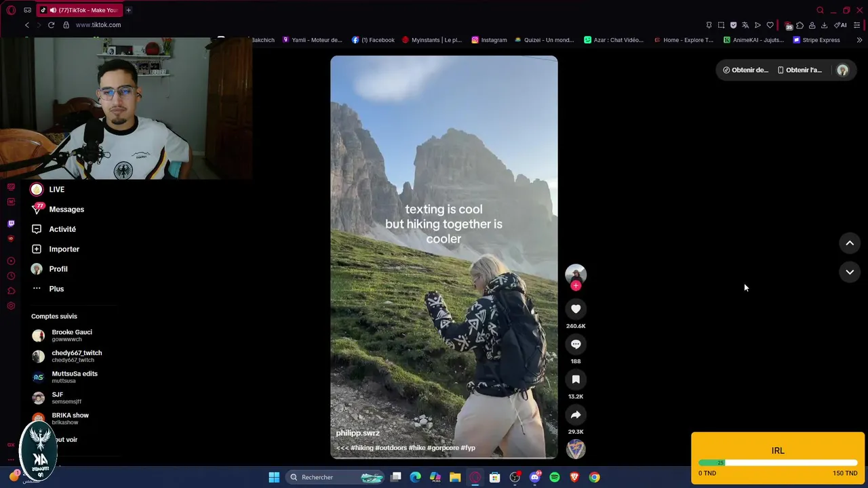Open Messages in the TikTok sidebar
Image resolution: width=868 pixels, height=488 pixels.
58,209
